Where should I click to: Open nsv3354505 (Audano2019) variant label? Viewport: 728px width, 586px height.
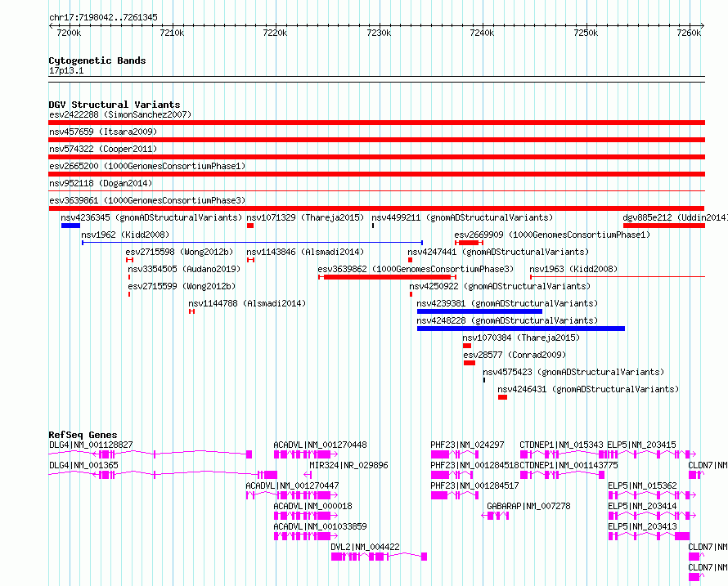click(x=184, y=269)
